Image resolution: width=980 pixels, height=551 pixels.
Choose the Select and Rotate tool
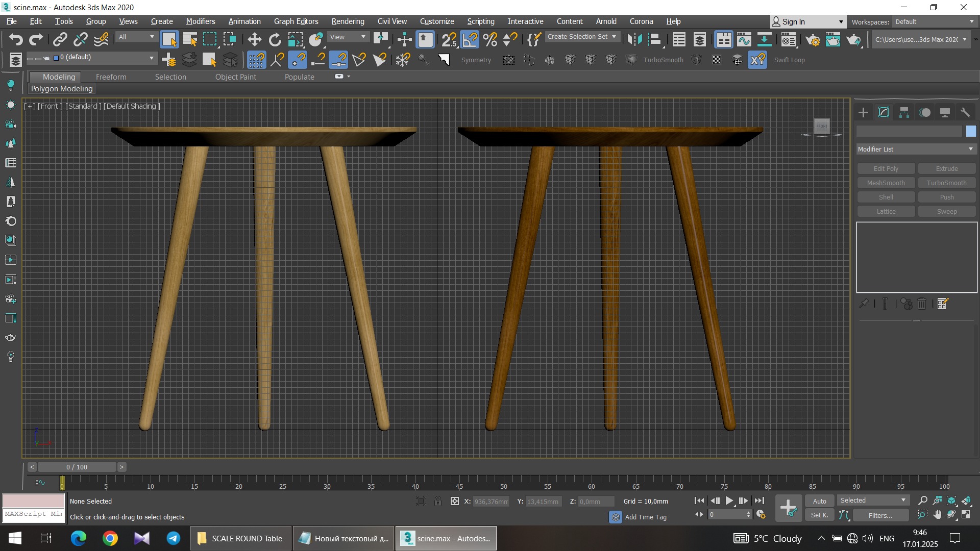tap(275, 39)
